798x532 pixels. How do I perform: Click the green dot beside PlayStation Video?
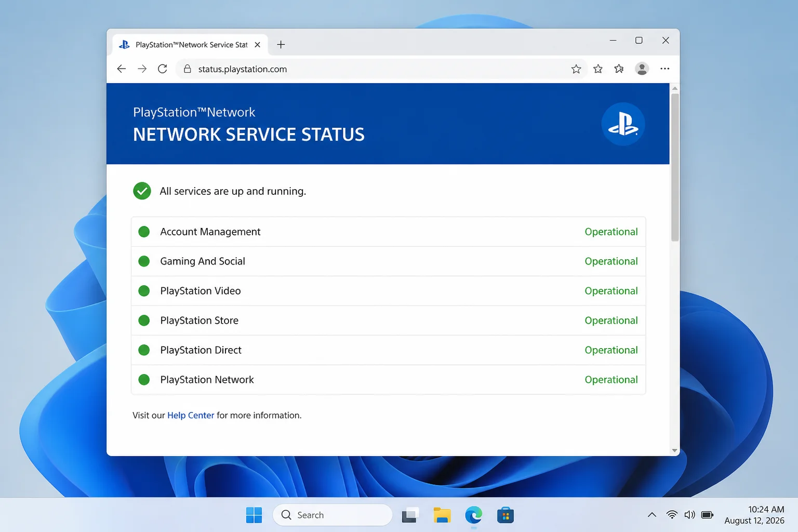(x=144, y=291)
